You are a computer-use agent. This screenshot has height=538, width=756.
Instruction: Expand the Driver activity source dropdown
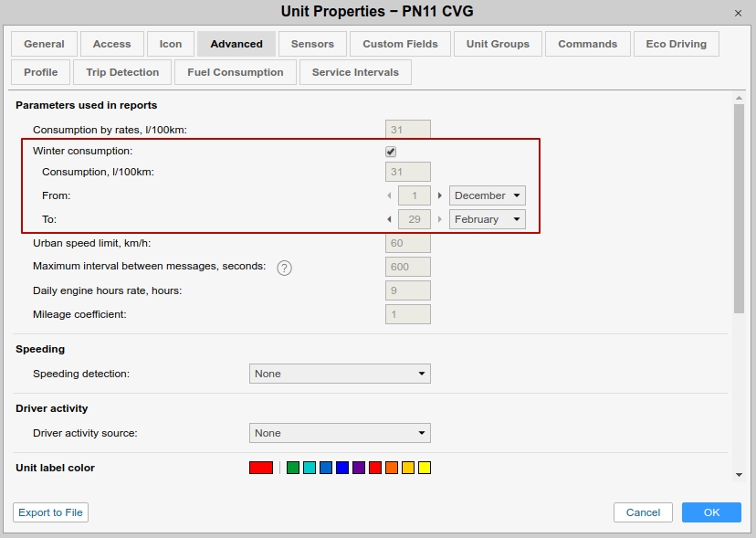click(340, 433)
